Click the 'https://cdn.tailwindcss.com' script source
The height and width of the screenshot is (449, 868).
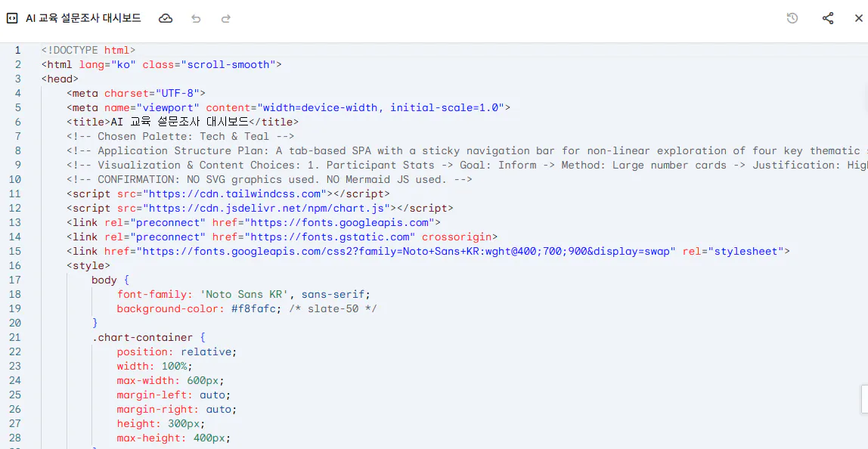click(x=235, y=194)
